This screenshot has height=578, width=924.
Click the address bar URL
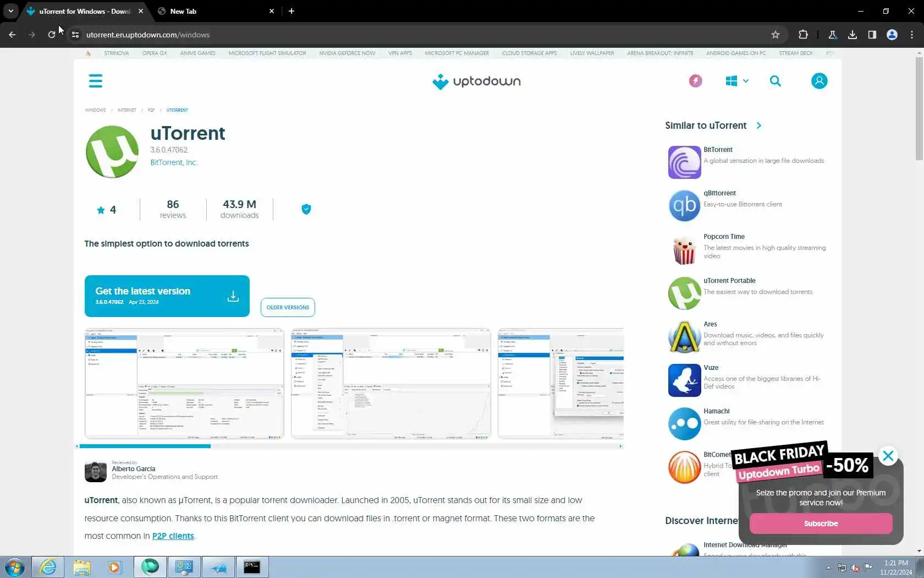click(x=148, y=35)
